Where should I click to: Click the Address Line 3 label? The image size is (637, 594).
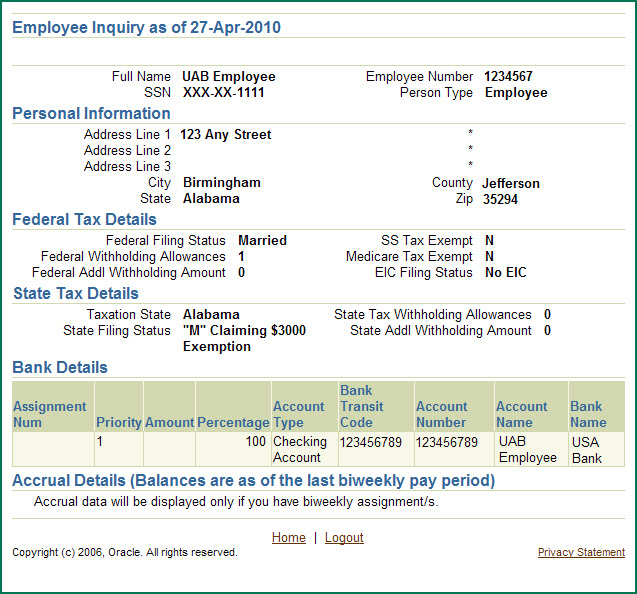point(127,166)
